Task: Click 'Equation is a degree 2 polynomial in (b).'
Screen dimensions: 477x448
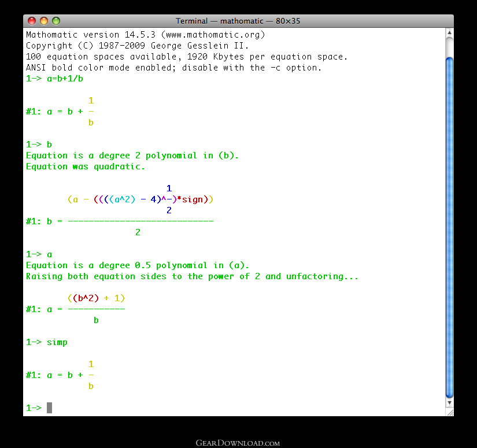Action: click(x=132, y=155)
